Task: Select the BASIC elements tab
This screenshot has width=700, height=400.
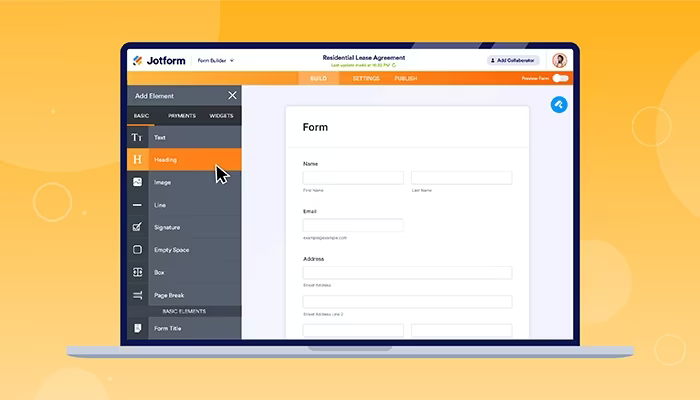Action: (141, 116)
